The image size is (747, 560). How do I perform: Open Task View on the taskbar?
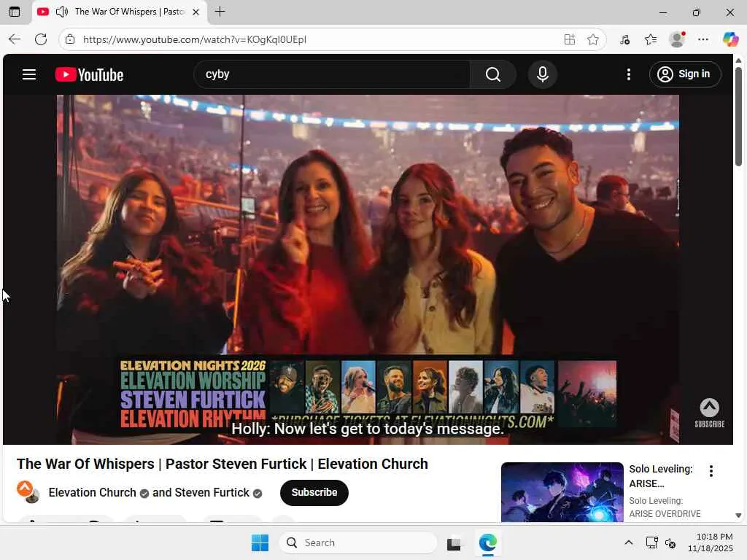tap(454, 542)
